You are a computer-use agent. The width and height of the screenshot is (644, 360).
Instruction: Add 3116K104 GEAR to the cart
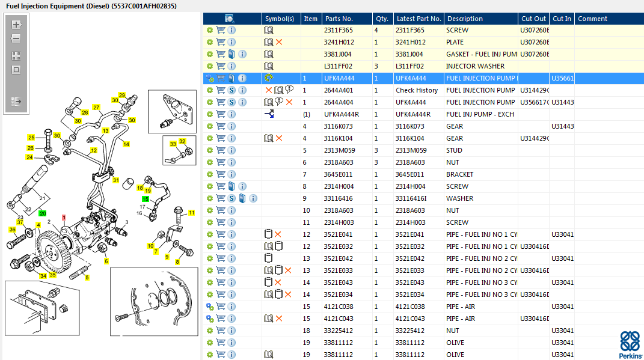pos(221,138)
